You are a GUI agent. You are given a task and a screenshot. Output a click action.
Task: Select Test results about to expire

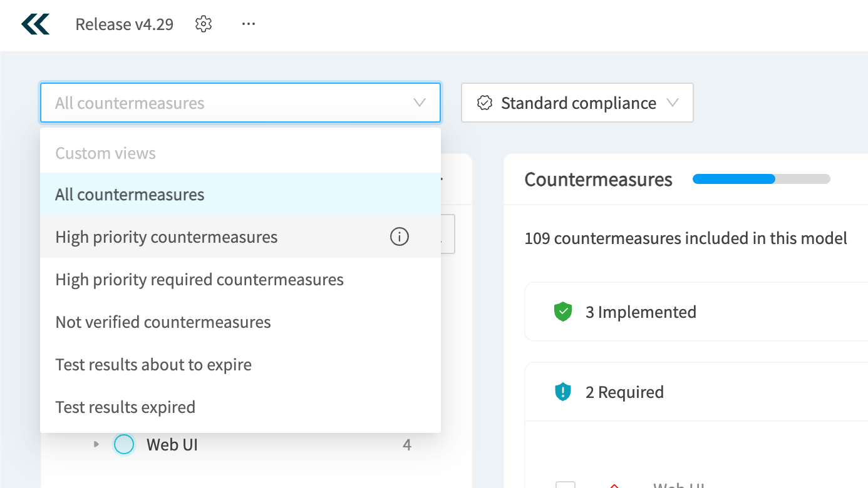coord(240,364)
